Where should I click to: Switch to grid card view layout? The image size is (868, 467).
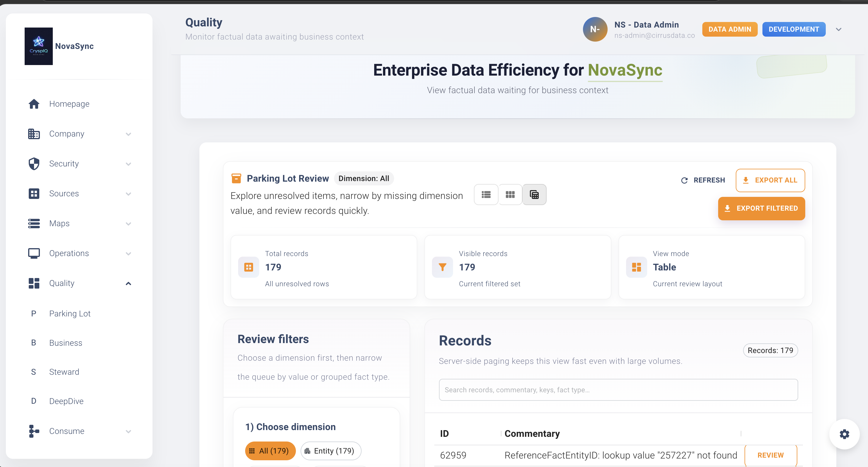pos(510,195)
